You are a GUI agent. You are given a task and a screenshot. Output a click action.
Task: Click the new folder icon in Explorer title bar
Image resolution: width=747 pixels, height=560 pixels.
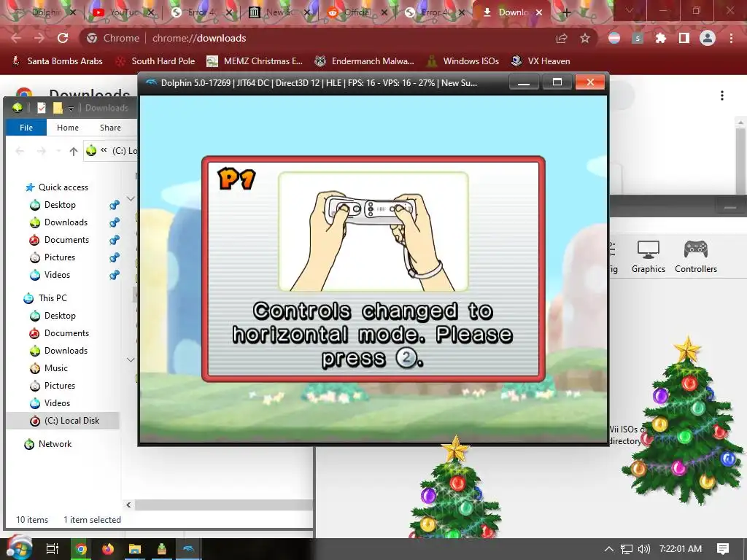pyautogui.click(x=58, y=108)
